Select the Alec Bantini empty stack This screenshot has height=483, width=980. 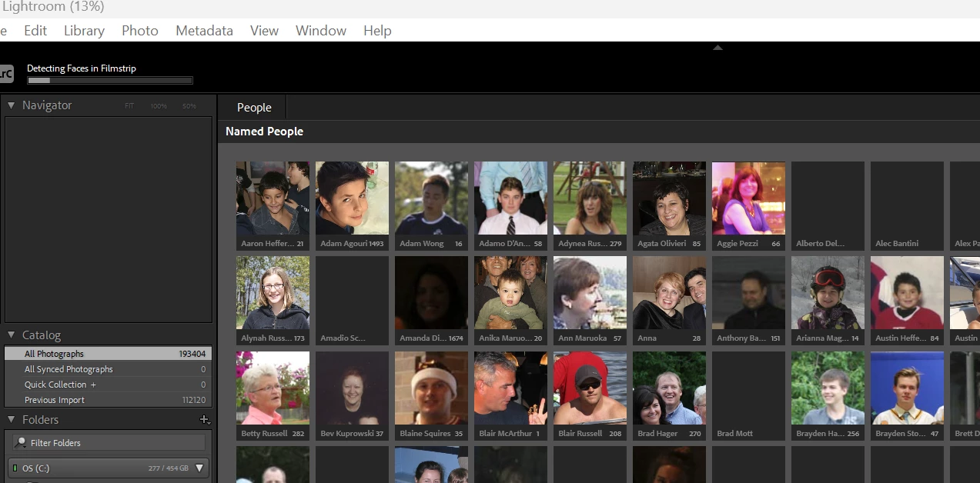click(907, 198)
